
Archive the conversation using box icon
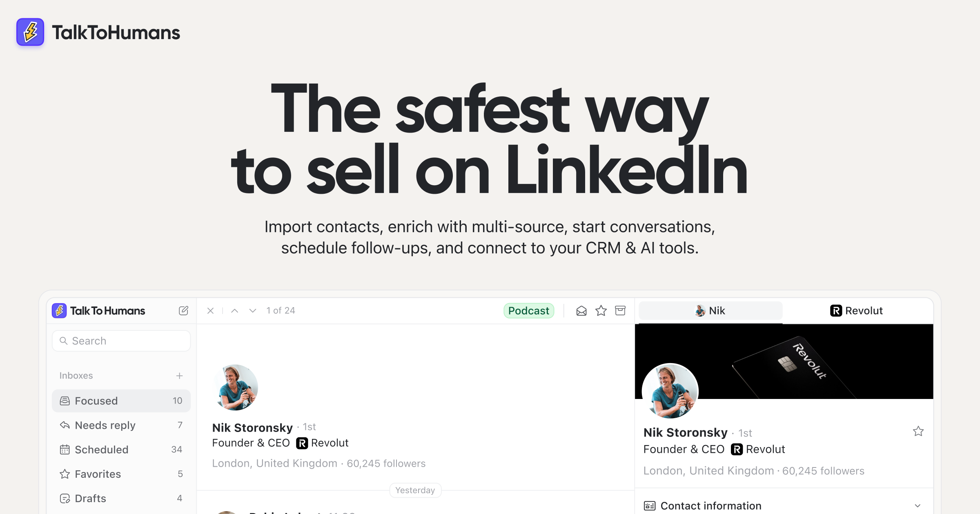click(x=620, y=311)
